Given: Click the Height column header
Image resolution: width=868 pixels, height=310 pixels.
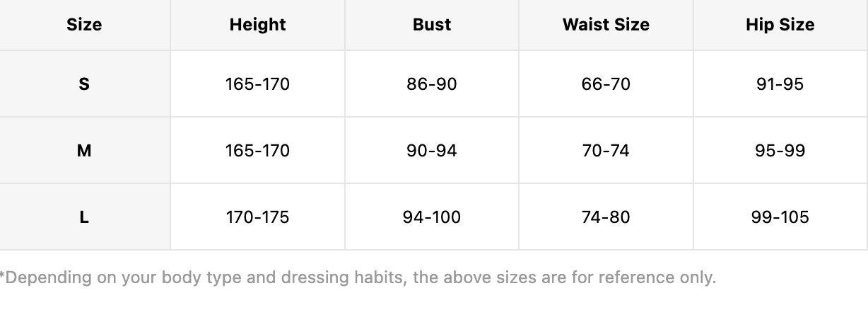Looking at the screenshot, I should (257, 25).
